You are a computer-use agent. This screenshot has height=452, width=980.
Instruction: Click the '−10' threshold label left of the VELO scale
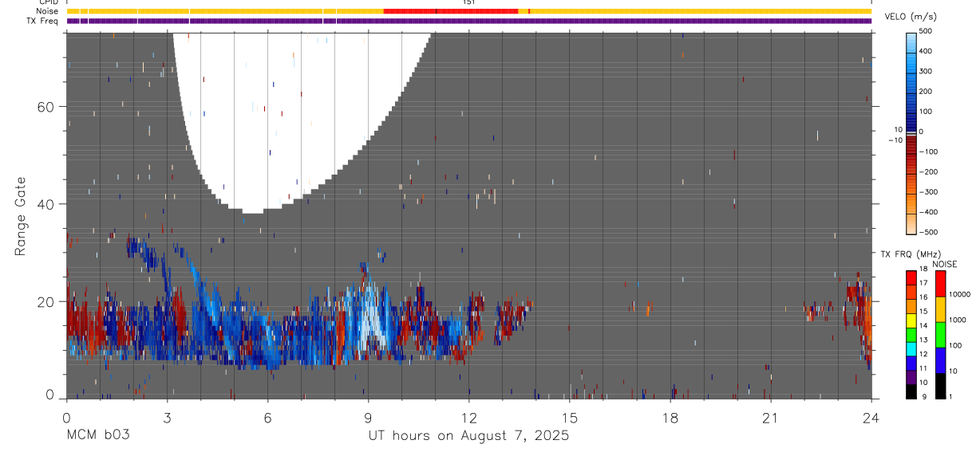click(x=895, y=140)
